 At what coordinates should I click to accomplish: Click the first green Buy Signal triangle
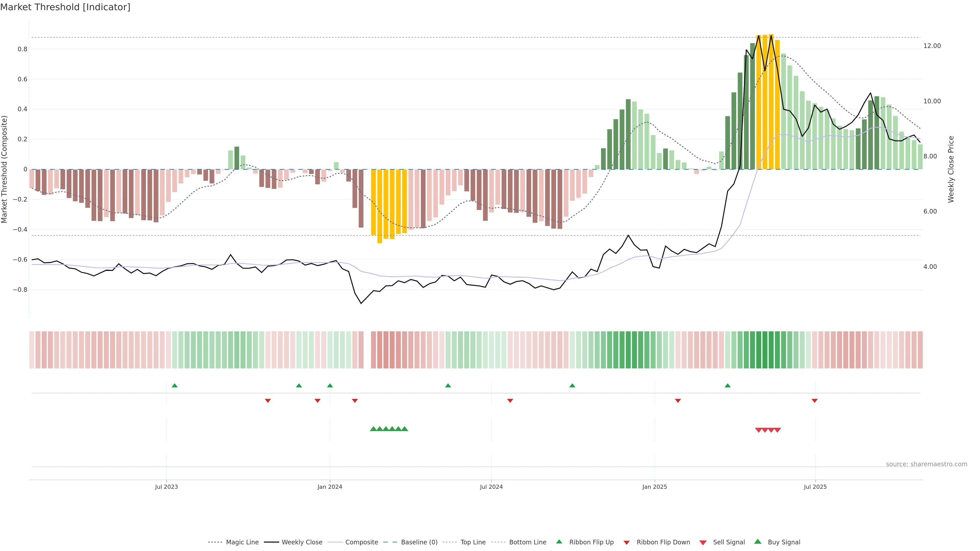point(373,429)
